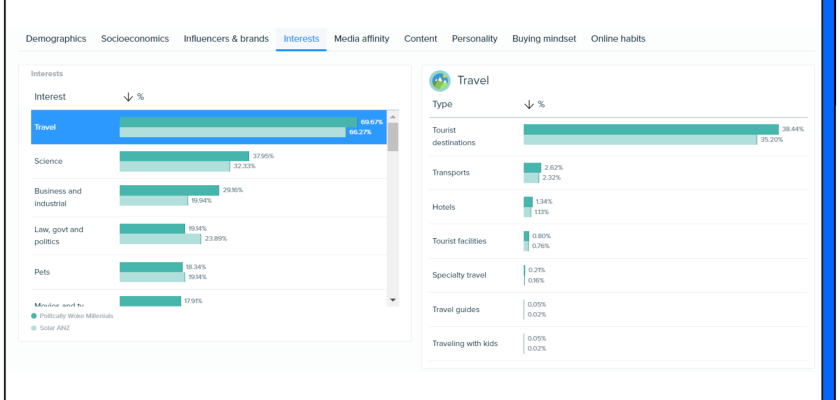Viewport: 840px width, 400px height.
Task: Switch to Online habits tab
Action: tap(618, 39)
